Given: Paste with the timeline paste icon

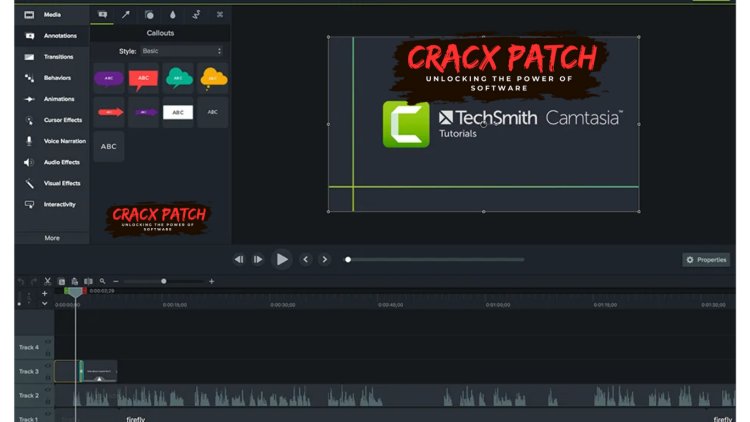Looking at the screenshot, I should [75, 281].
